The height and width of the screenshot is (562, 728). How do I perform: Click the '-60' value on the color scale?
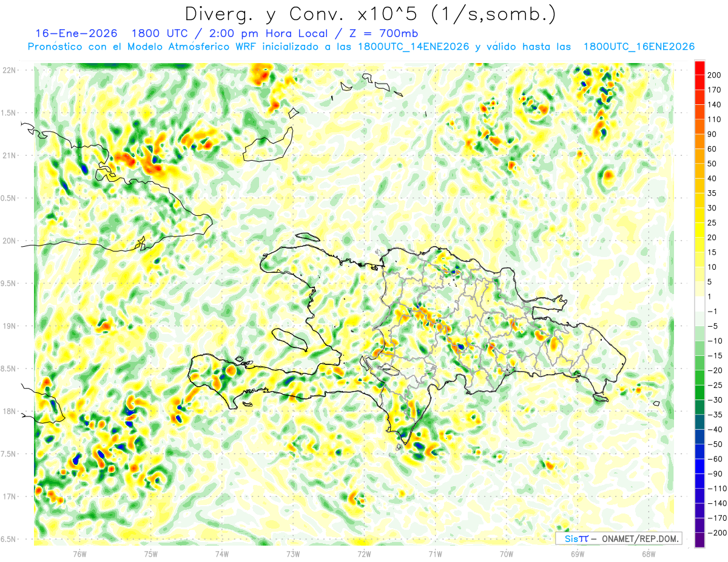(x=714, y=459)
